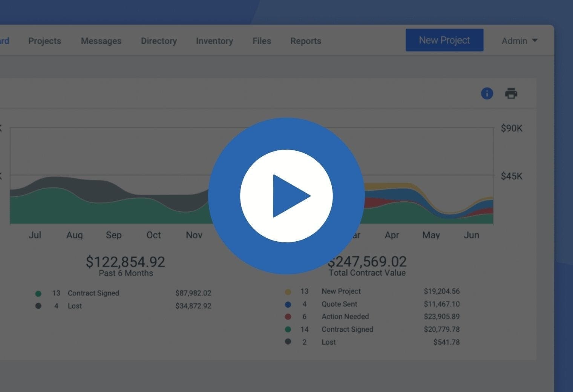
Task: Click the $19,204.56 New Project amount
Action: click(442, 291)
